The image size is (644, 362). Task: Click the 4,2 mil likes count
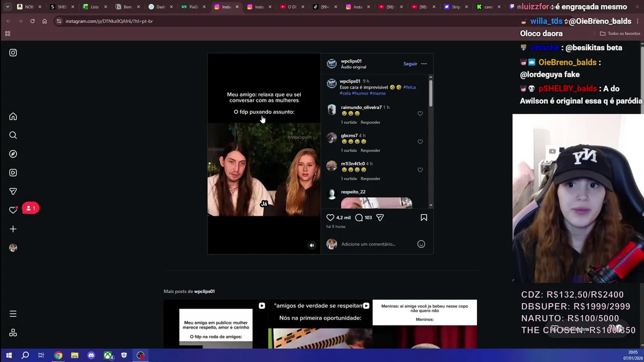343,218
